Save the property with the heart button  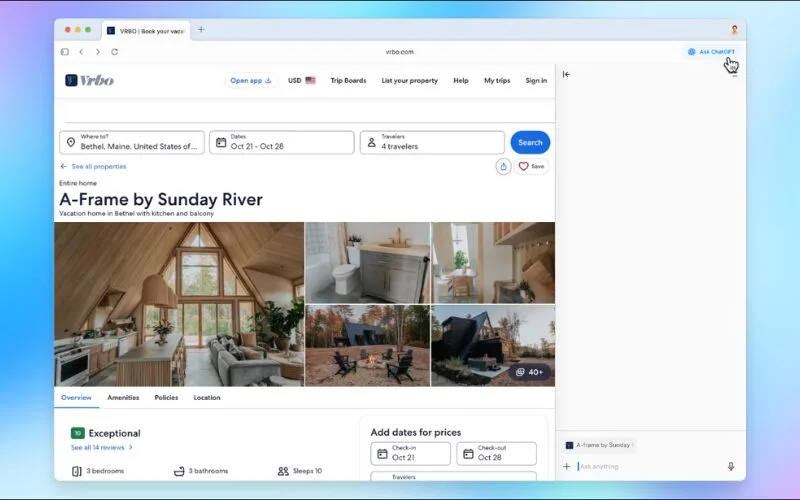[x=531, y=166]
